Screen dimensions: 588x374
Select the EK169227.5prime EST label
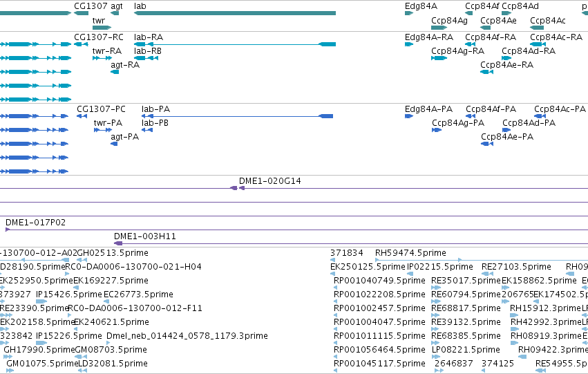(111, 281)
